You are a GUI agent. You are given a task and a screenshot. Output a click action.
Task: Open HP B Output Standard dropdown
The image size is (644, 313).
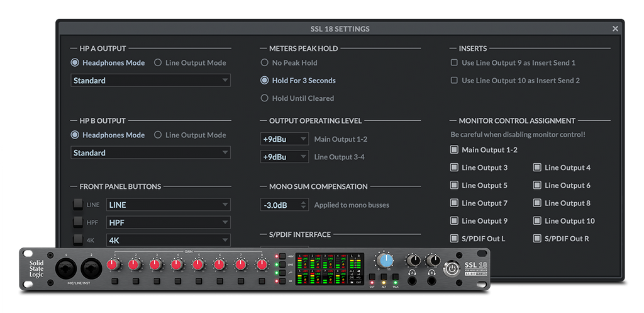coord(150,152)
